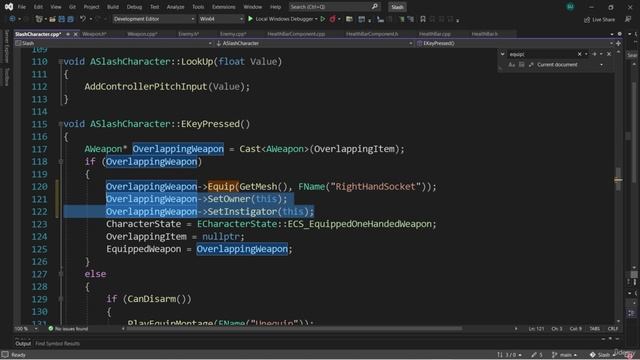Click the Navigate Backward toolbar icon
Image resolution: width=640 pixels, height=360 pixels.
click(12, 19)
